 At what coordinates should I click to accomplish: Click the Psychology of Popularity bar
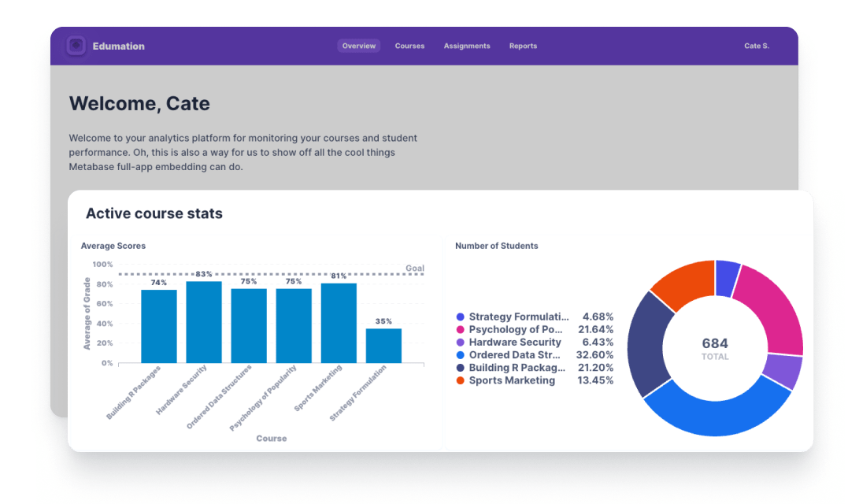(x=294, y=325)
